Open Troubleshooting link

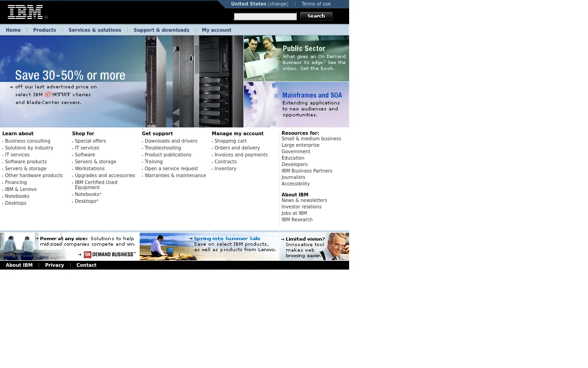coord(163,148)
